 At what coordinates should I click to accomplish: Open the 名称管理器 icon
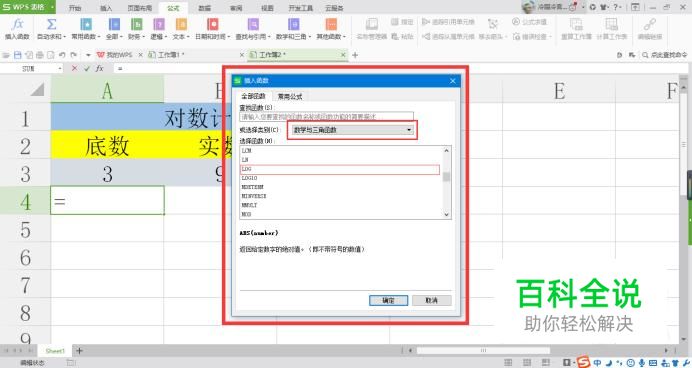pyautogui.click(x=372, y=24)
